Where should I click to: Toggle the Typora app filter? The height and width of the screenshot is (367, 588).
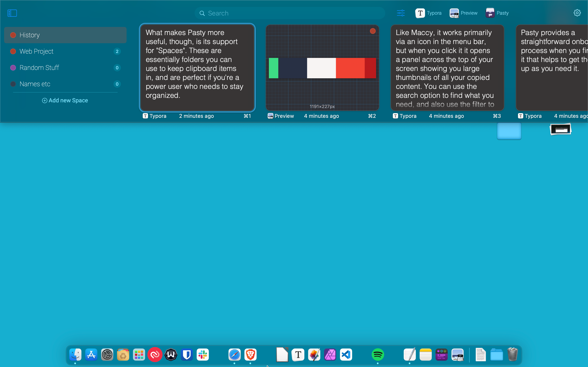click(428, 13)
